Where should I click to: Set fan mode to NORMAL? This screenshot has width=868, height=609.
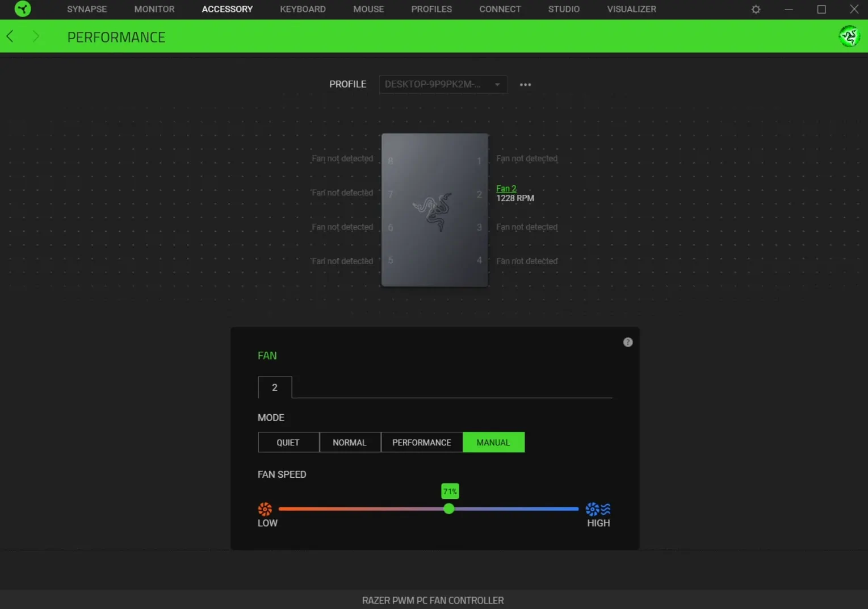tap(350, 443)
